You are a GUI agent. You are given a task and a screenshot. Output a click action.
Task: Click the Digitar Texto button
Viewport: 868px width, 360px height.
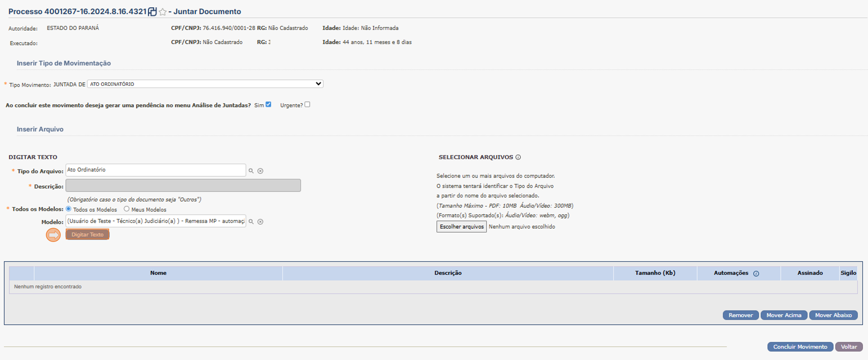[87, 234]
